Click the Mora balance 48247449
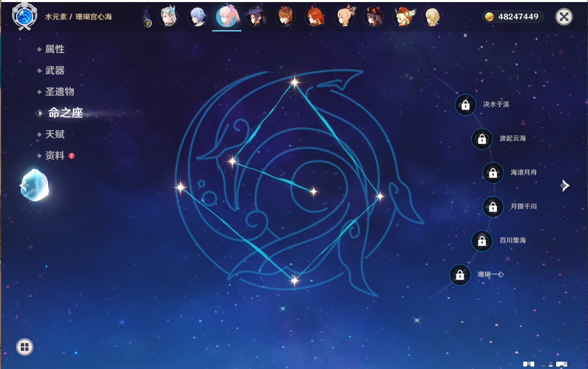The image size is (588, 369). point(513,17)
